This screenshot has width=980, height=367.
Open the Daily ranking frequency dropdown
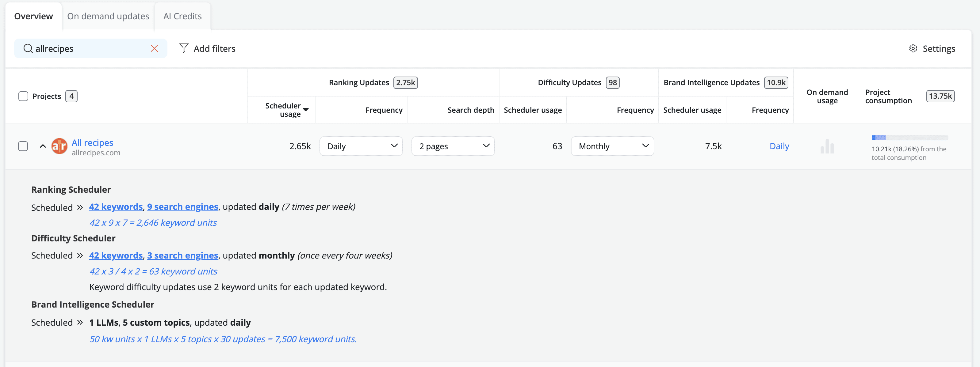click(x=361, y=146)
